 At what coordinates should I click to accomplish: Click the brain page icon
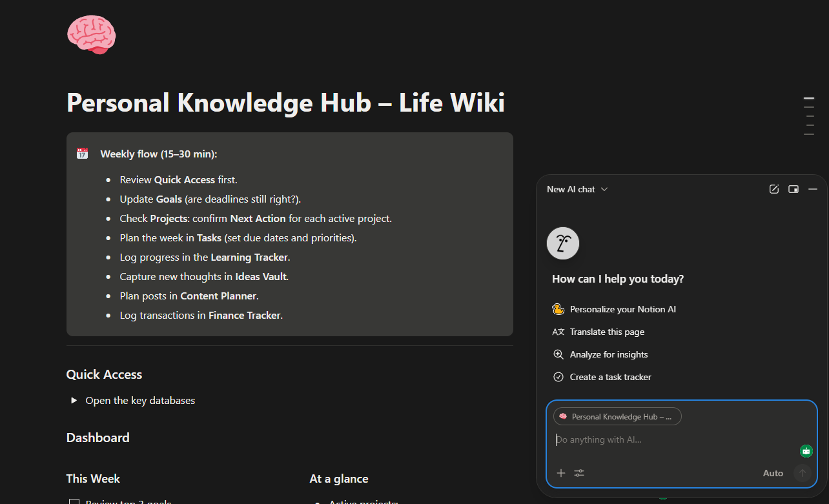tap(92, 34)
